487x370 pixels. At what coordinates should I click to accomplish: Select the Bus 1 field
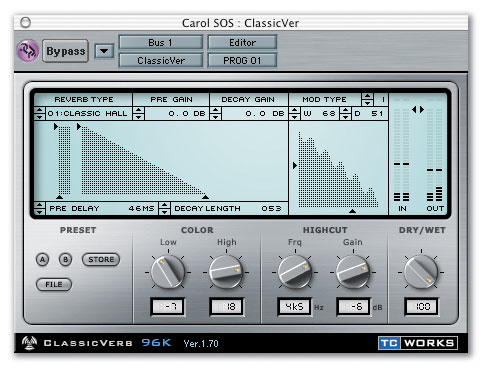161,43
